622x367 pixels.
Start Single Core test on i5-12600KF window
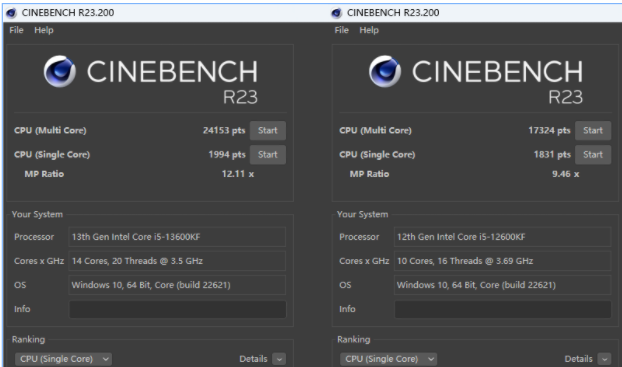(x=593, y=155)
